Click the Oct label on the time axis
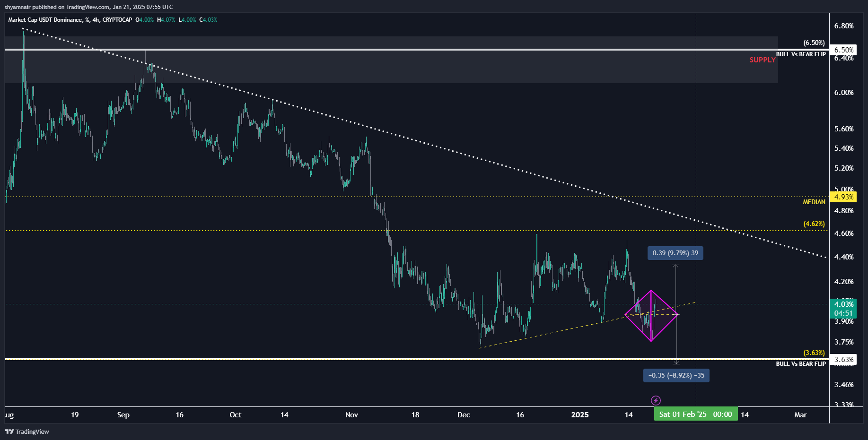Screen dimensions: 868x440 click(235, 415)
